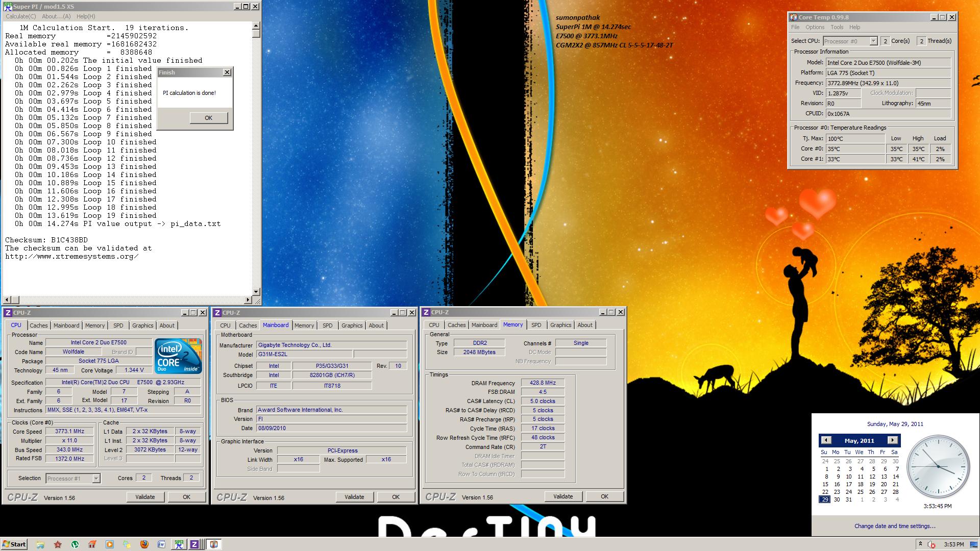Image resolution: width=980 pixels, height=551 pixels.
Task: Go to previous month in calendar
Action: click(x=826, y=440)
